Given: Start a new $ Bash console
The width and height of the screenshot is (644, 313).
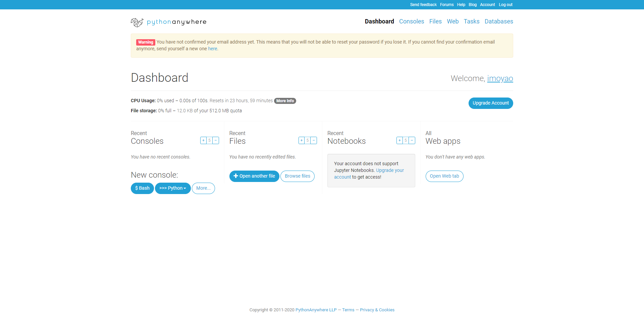Looking at the screenshot, I should click(x=142, y=188).
